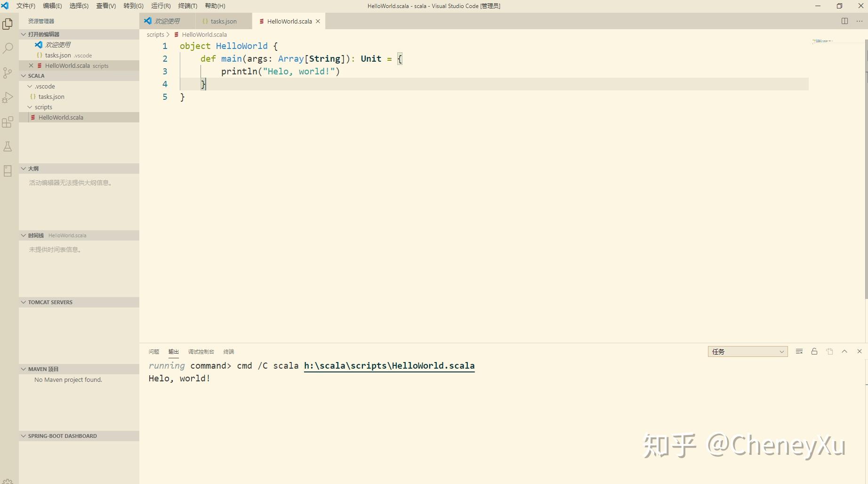Select HelloWorld.scala in the scripts folder
Image resolution: width=868 pixels, height=484 pixels.
point(61,117)
